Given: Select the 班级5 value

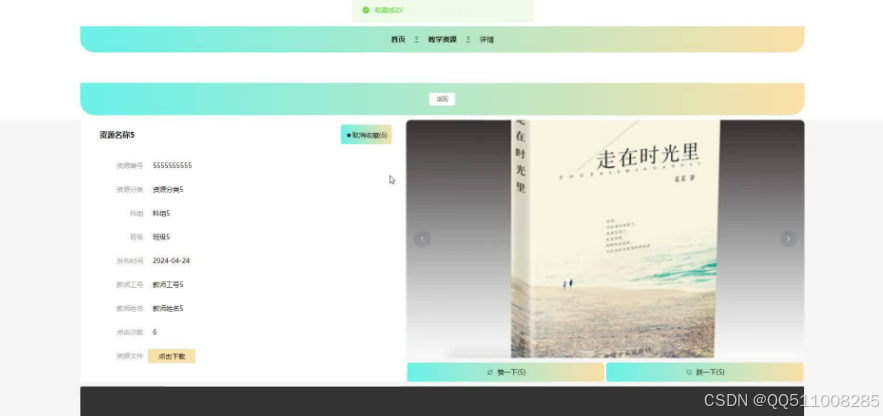Looking at the screenshot, I should pos(161,237).
